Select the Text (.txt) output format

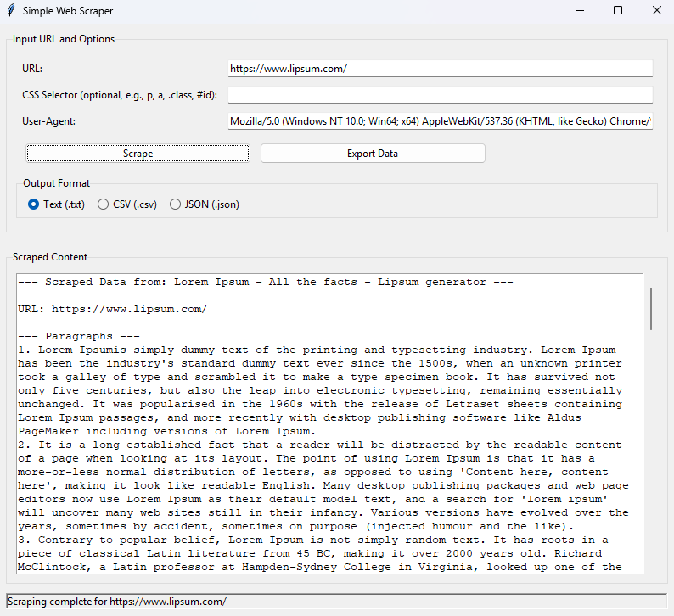(34, 204)
